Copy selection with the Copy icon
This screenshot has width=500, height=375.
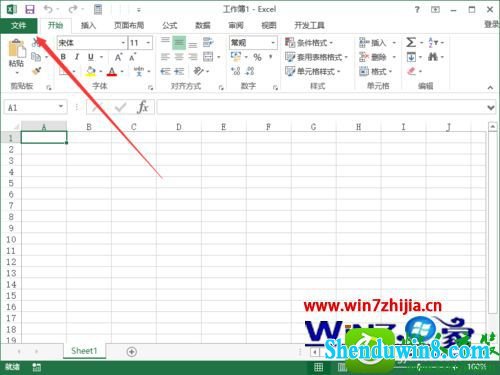pos(36,57)
